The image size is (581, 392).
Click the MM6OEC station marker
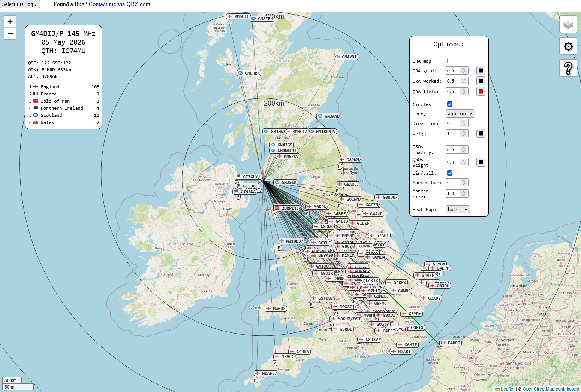[x=238, y=16]
